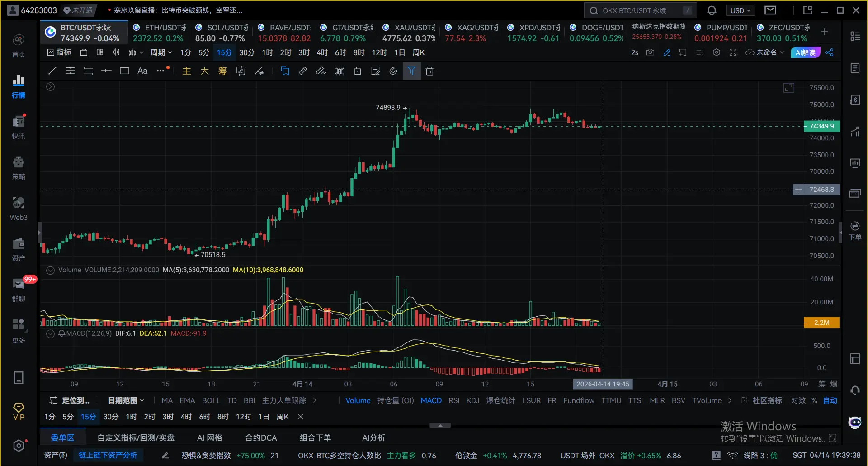Toggle the 持仓量 (OI) indicator
Screen dimensions: 868x466
(x=396, y=400)
